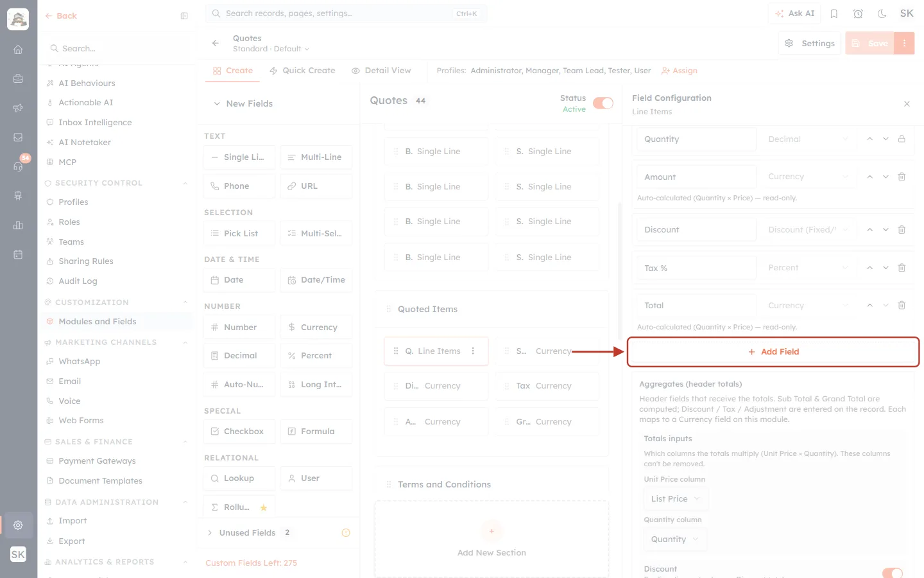Open the Unit Price column List Price dropdown
The image size is (924, 578).
click(x=675, y=498)
